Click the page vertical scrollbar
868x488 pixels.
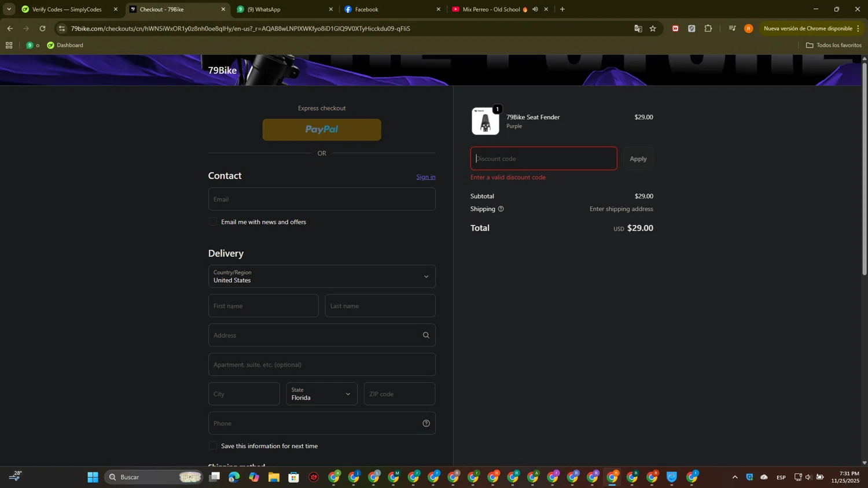click(865, 168)
